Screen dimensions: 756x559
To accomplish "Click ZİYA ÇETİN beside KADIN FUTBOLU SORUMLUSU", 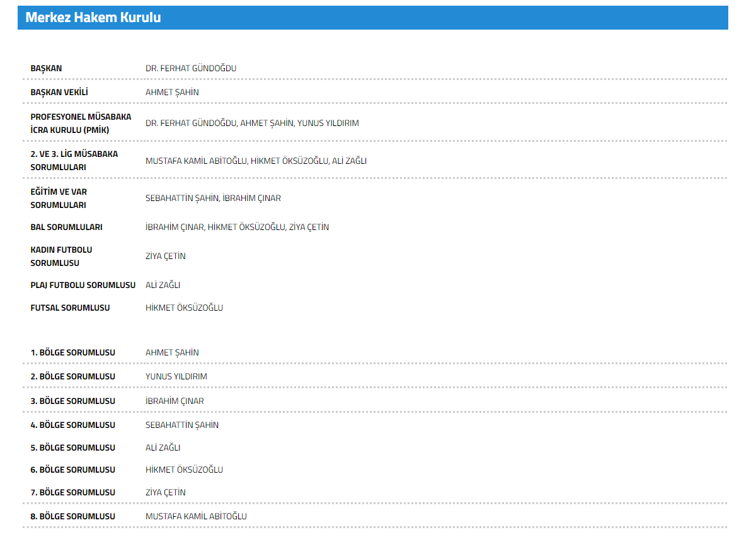I will pyautogui.click(x=166, y=256).
